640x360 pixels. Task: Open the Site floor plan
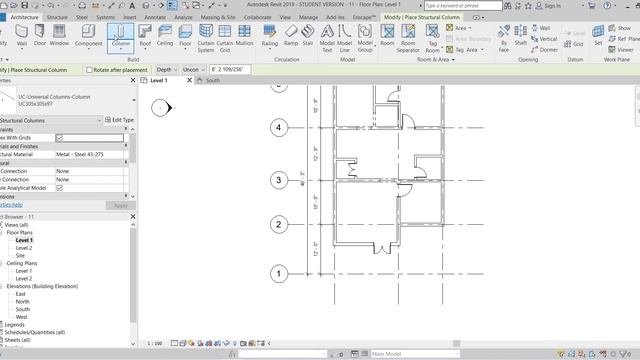(x=20, y=256)
